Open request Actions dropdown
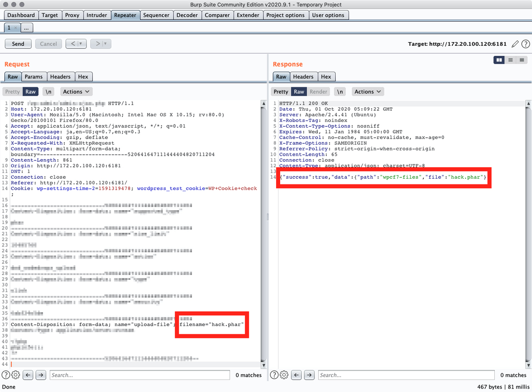 coord(76,92)
